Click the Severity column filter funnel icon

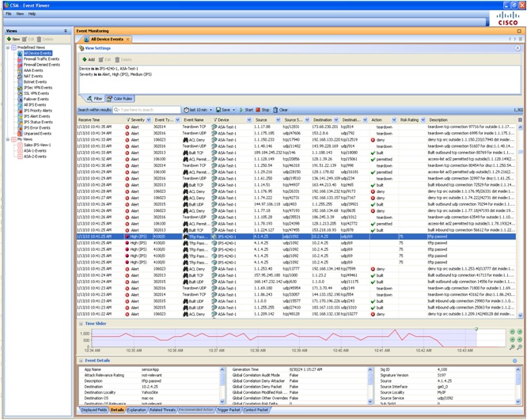point(128,120)
